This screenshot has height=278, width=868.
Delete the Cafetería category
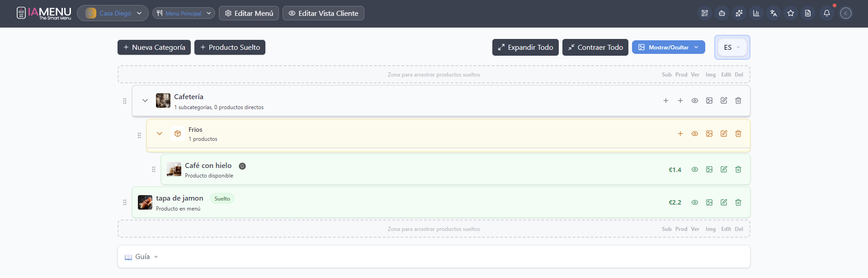(x=738, y=101)
